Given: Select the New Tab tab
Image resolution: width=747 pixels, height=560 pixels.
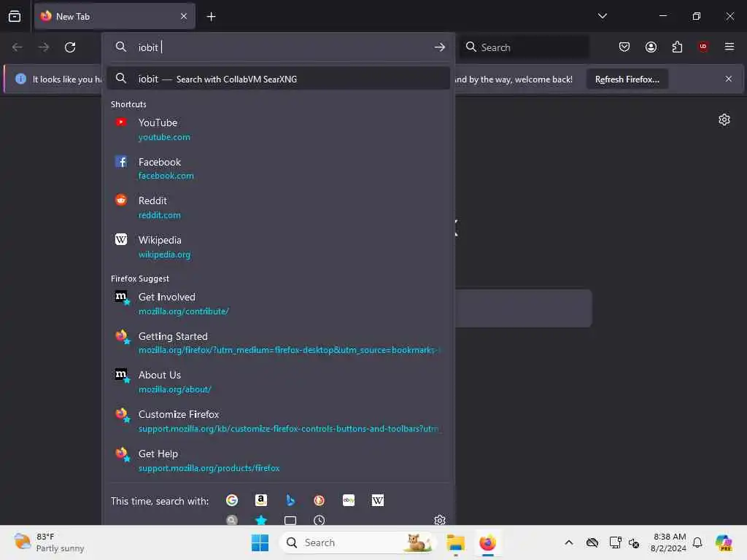Looking at the screenshot, I should (115, 16).
